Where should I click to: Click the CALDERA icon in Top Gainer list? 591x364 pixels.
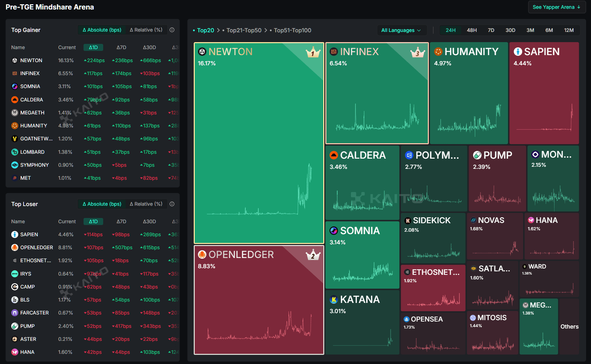tap(15, 100)
